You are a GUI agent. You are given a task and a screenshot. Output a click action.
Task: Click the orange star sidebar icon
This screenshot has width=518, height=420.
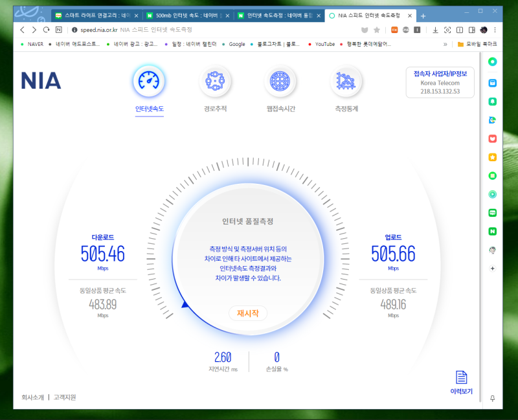[492, 157]
